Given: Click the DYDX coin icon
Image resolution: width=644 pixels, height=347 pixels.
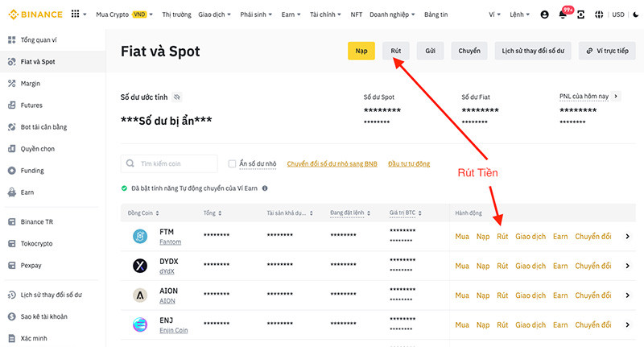Looking at the screenshot, I should pyautogui.click(x=140, y=266).
